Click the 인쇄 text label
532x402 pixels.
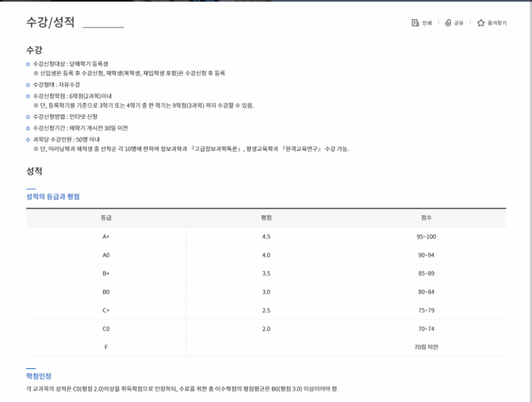tap(427, 23)
